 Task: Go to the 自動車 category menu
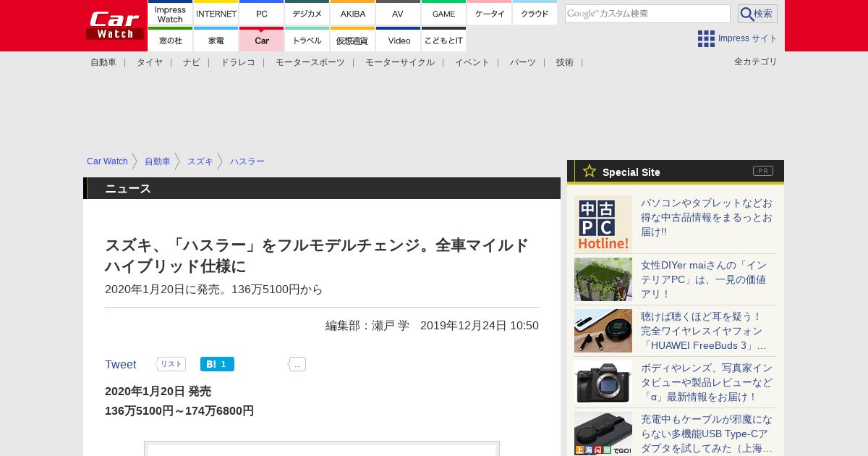tap(103, 62)
